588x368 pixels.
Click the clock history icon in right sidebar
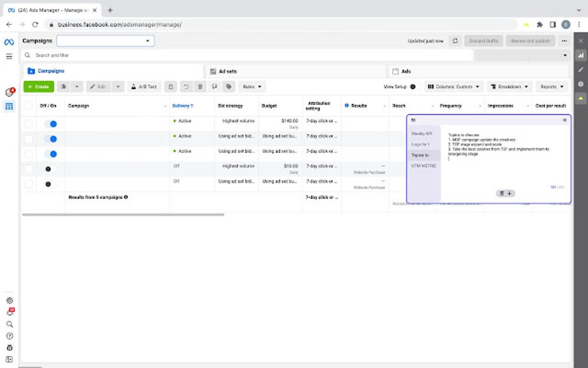[581, 84]
